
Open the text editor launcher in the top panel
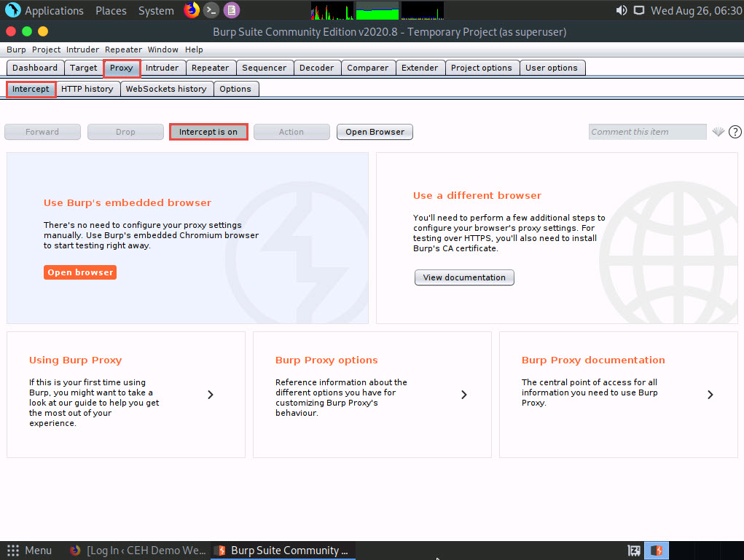tap(231, 10)
